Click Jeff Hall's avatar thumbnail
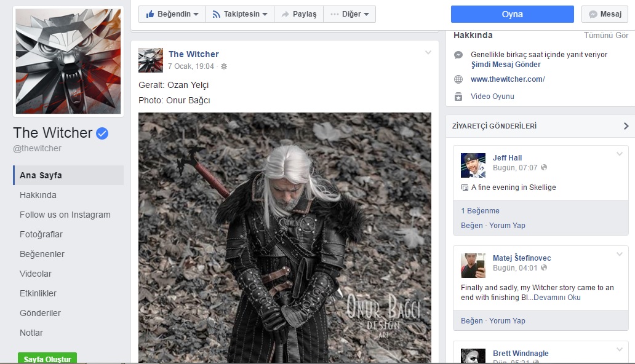This screenshot has height=364, width=635. [473, 165]
